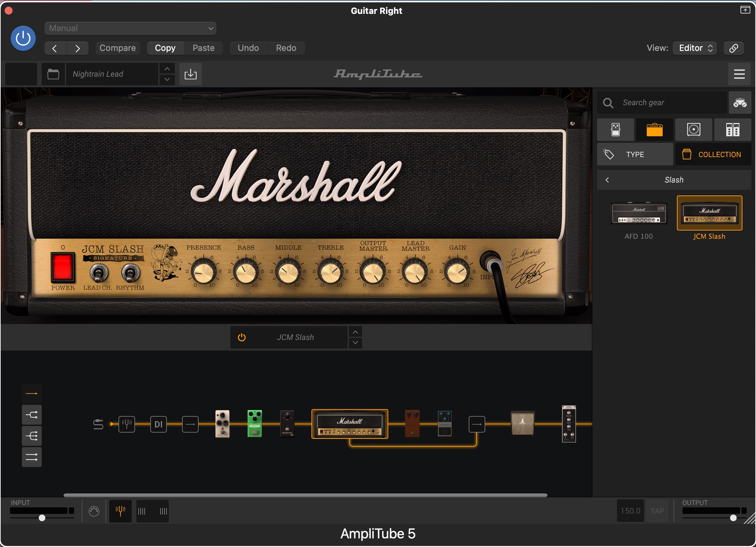Image resolution: width=756 pixels, height=547 pixels.
Task: Select the JCM Slash amp thumbnail
Action: click(x=710, y=213)
